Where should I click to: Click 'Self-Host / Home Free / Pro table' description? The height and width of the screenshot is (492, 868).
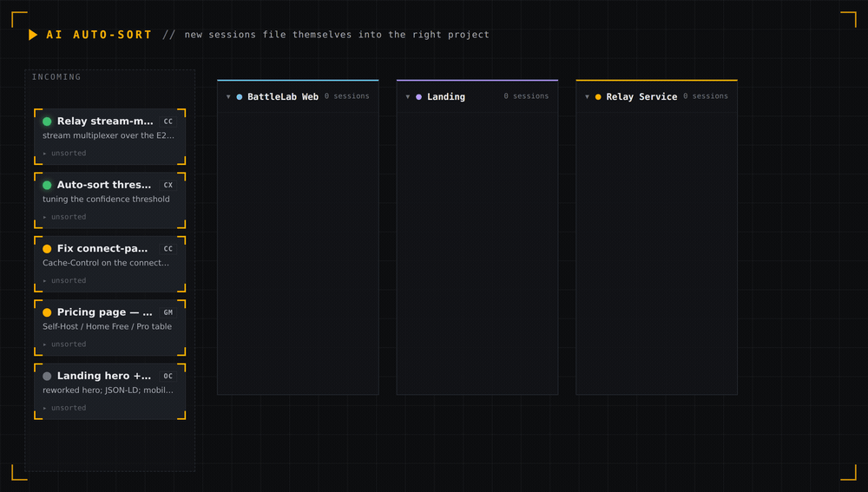(x=108, y=326)
